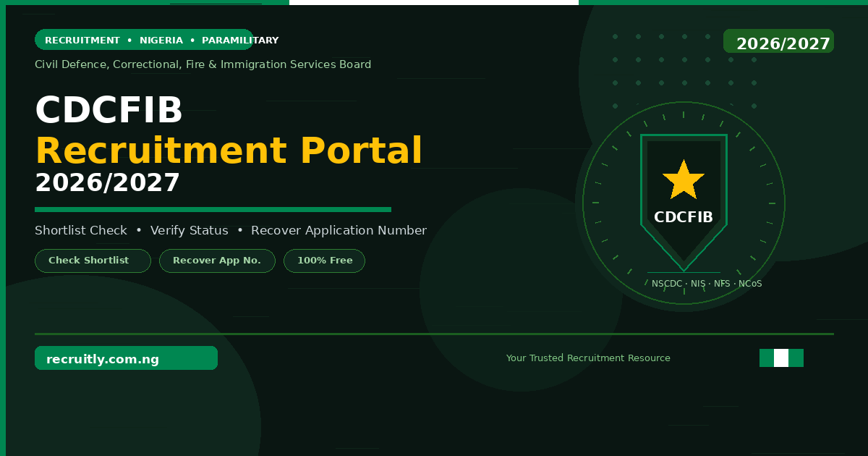Image resolution: width=868 pixels, height=456 pixels.
Task: Click the Verify Status text
Action: (x=189, y=230)
